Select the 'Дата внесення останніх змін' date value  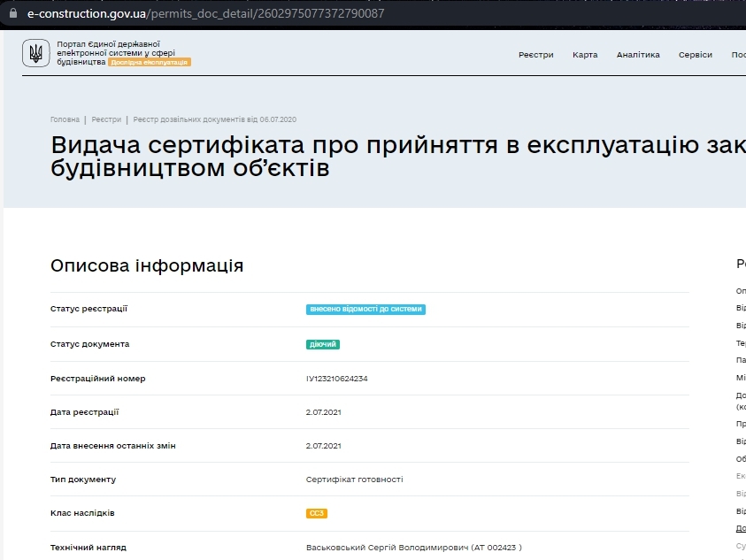324,446
